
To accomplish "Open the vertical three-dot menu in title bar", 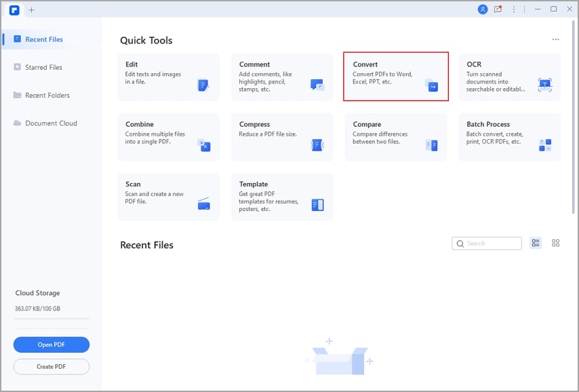I will [514, 9].
